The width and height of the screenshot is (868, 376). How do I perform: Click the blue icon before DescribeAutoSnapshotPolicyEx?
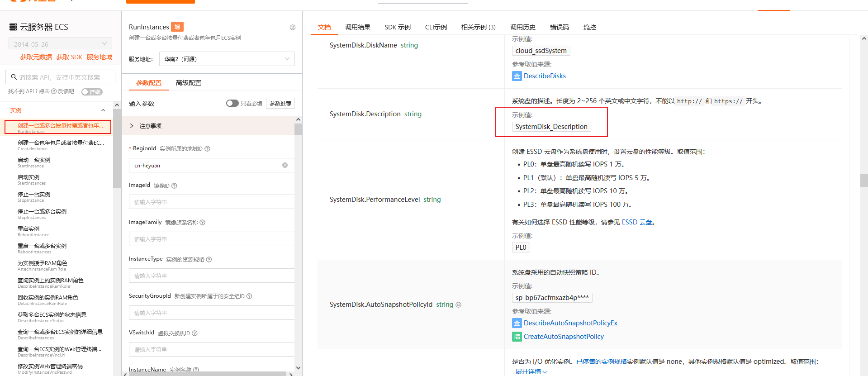coord(517,323)
